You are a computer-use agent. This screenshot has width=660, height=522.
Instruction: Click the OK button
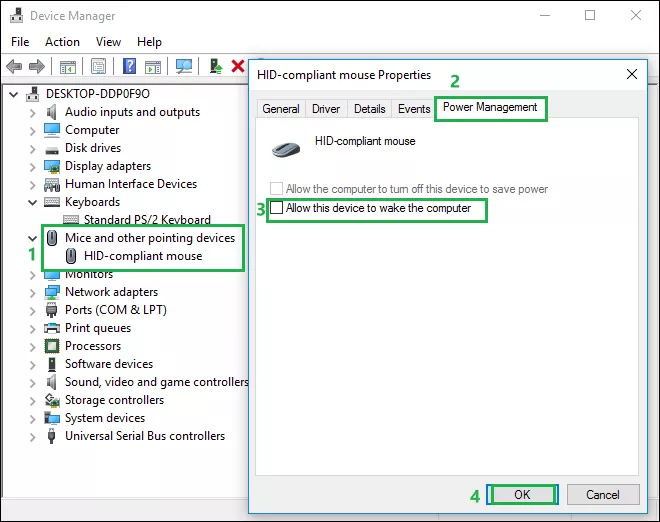522,495
